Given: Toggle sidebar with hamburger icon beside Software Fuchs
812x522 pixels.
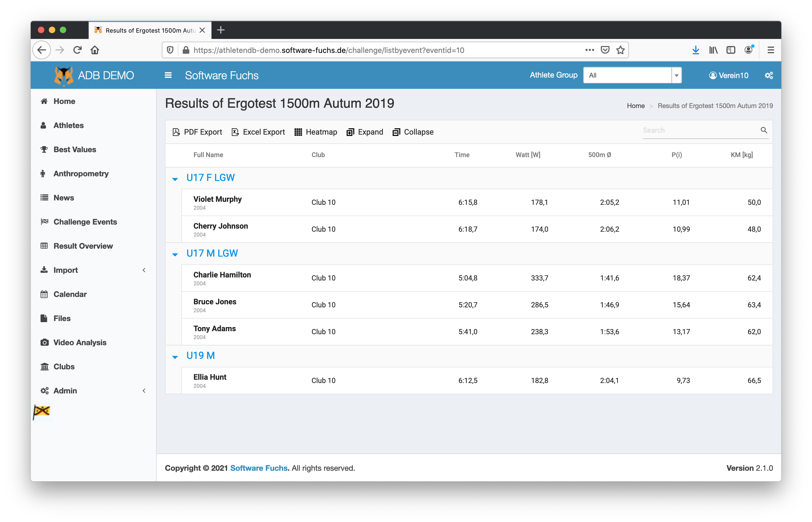Looking at the screenshot, I should tap(168, 75).
